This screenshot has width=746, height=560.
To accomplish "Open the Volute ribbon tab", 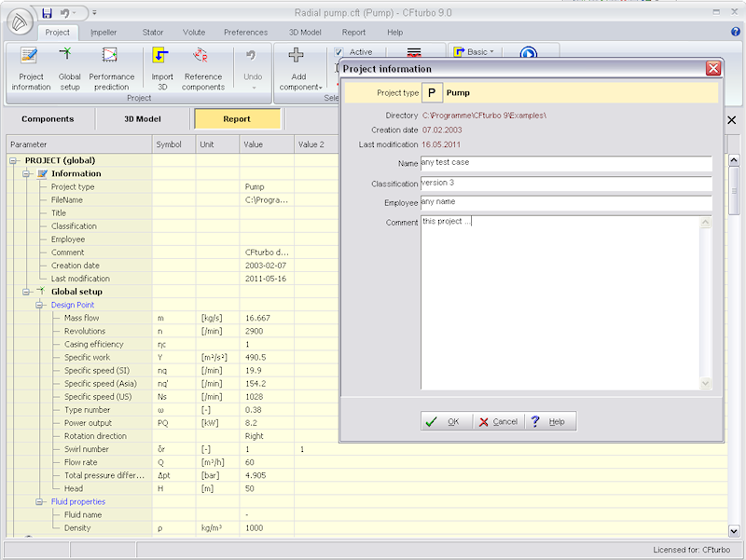I will (194, 33).
